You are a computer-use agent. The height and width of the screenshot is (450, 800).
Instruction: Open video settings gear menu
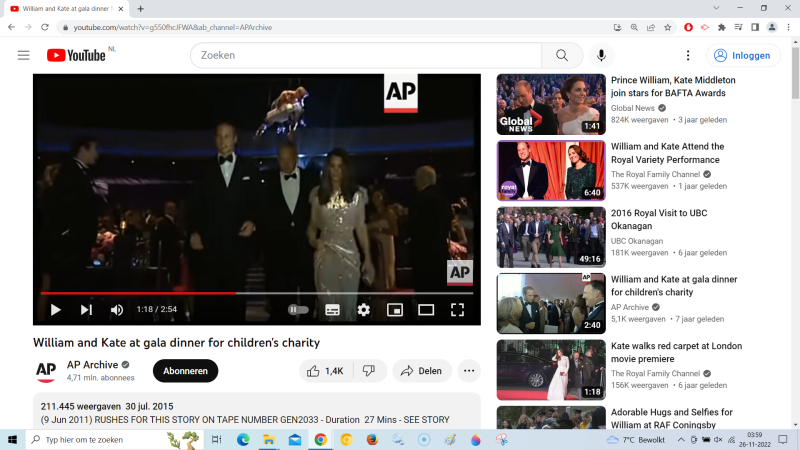(x=364, y=310)
